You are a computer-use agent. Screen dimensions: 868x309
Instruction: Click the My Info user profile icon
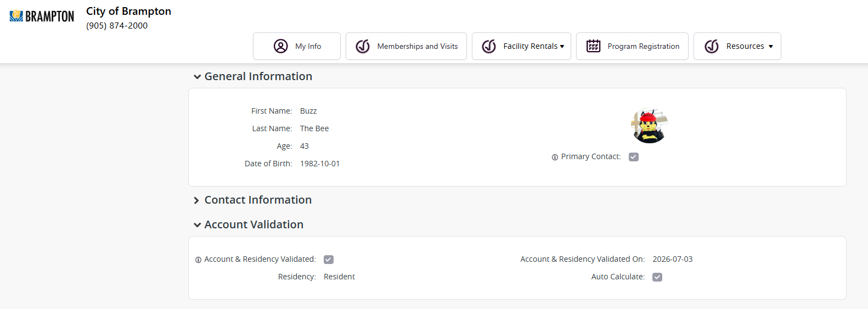tap(281, 46)
